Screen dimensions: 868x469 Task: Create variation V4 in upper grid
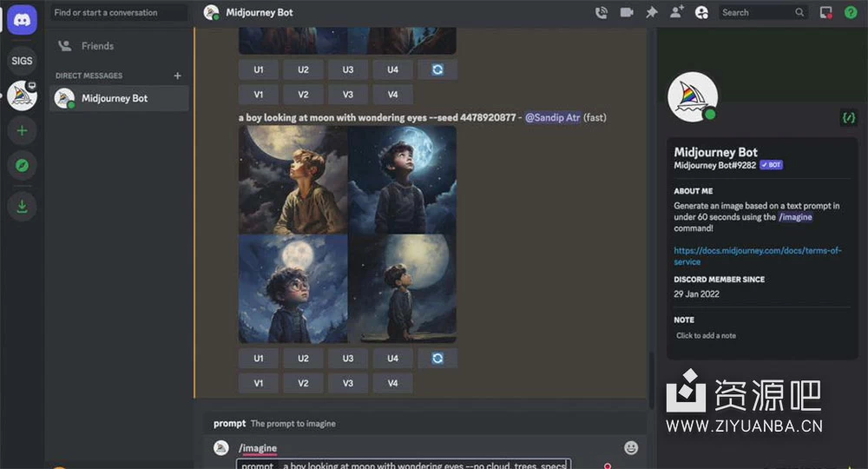click(x=392, y=95)
